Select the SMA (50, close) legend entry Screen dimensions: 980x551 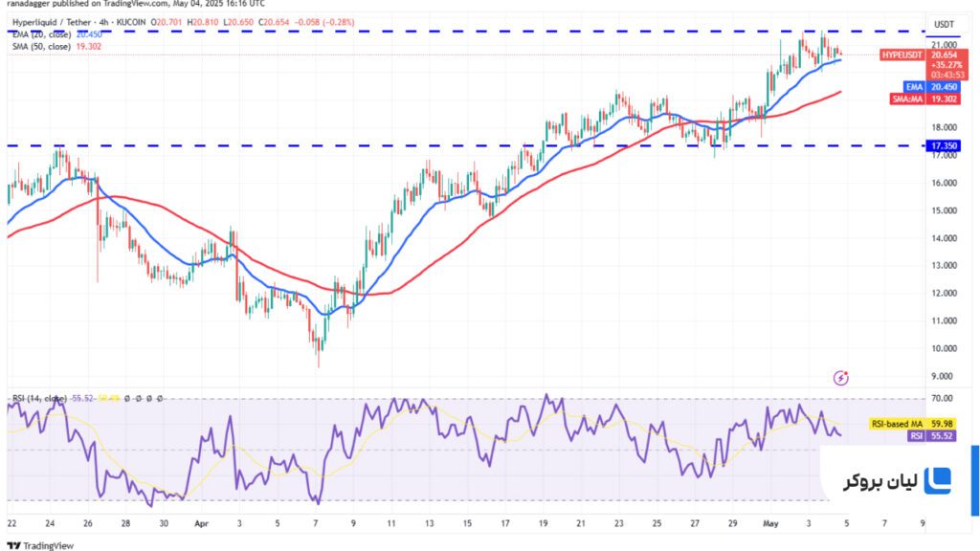coord(41,46)
